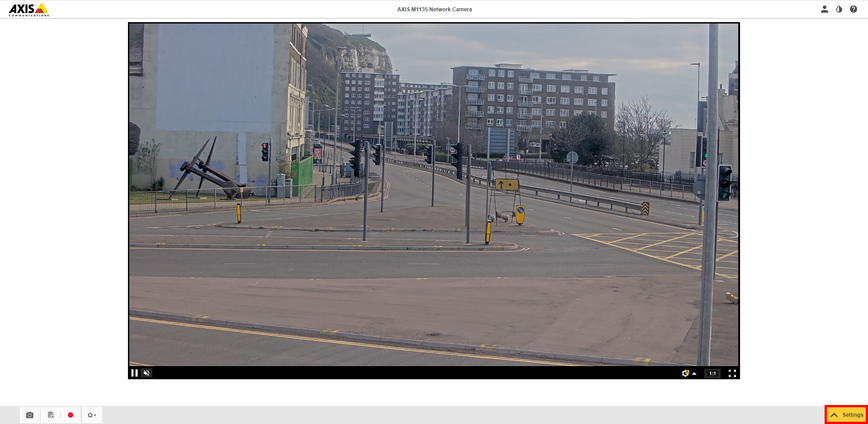
Task: Toggle the contrast theme icon
Action: click(x=839, y=9)
